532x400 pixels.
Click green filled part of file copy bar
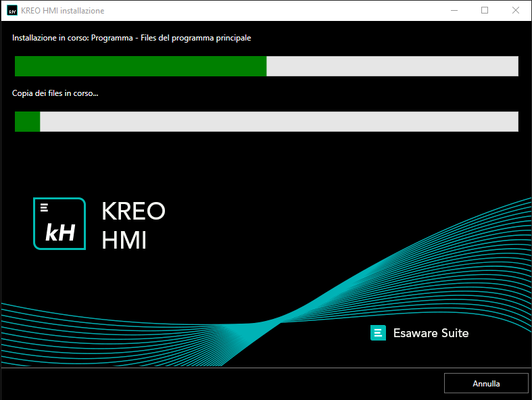(27, 122)
